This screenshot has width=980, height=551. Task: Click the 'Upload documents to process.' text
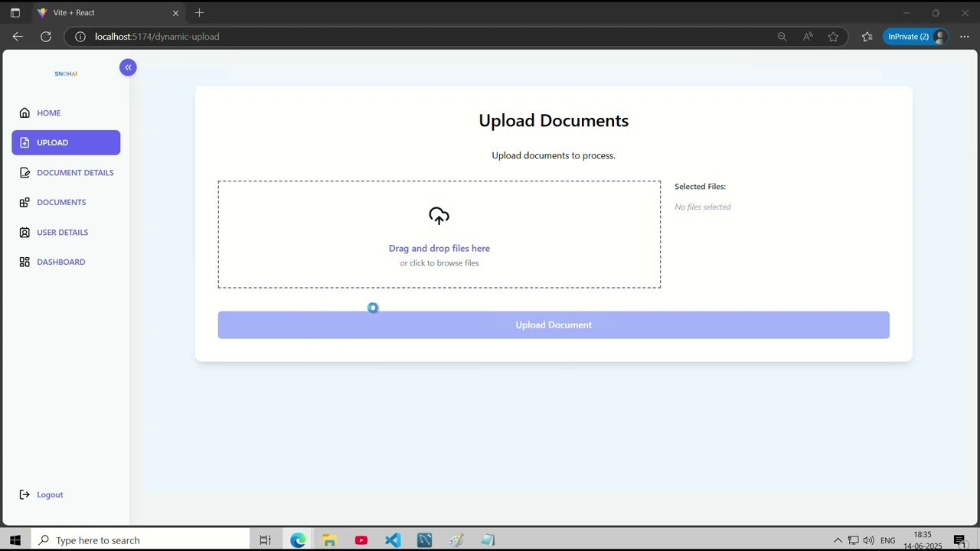[554, 155]
